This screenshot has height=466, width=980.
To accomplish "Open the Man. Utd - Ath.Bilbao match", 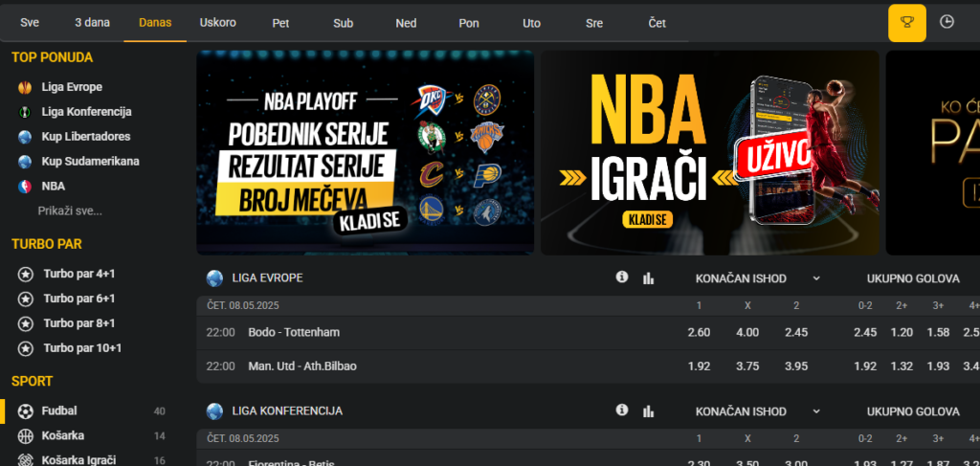I will (x=302, y=366).
